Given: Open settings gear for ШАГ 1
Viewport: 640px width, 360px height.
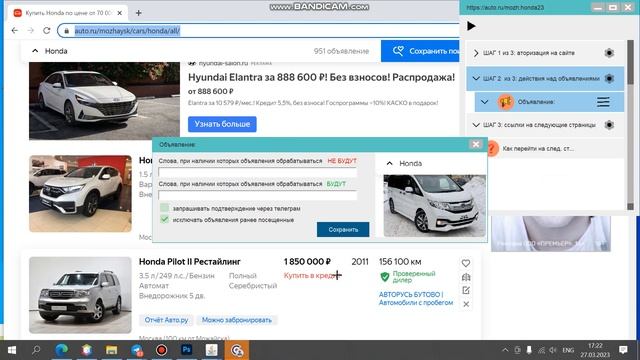Looking at the screenshot, I should [x=609, y=53].
